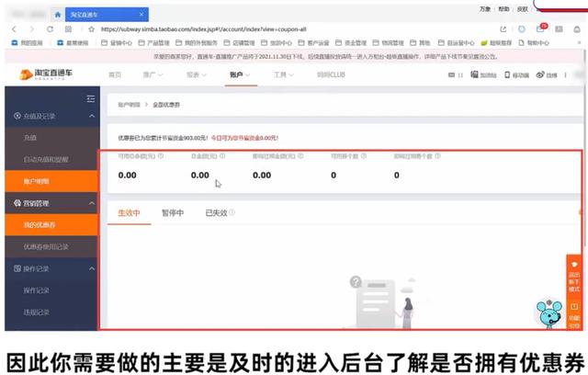The image size is (588, 375).
Task: Open 首页 in the top navigation
Action: pyautogui.click(x=114, y=75)
